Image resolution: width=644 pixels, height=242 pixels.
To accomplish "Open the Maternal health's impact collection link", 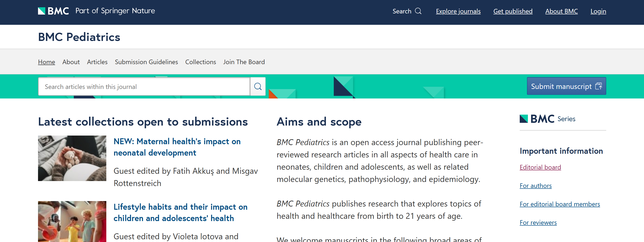I will [x=177, y=147].
